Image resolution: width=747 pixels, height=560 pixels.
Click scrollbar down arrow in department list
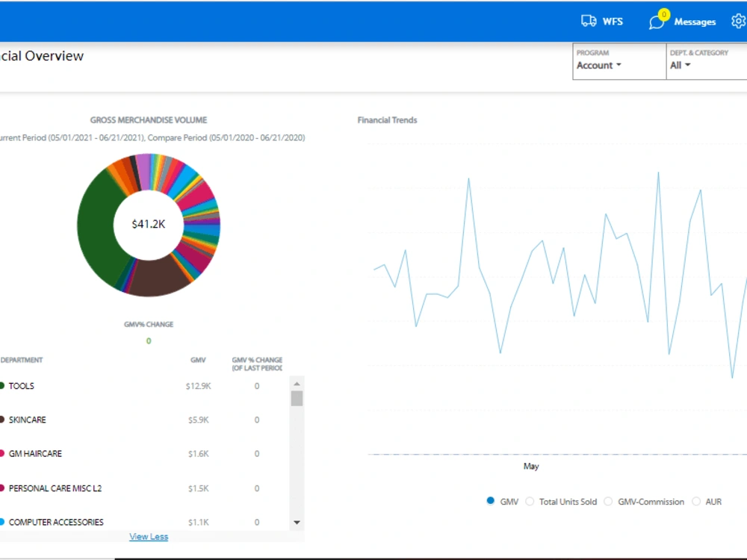click(297, 523)
